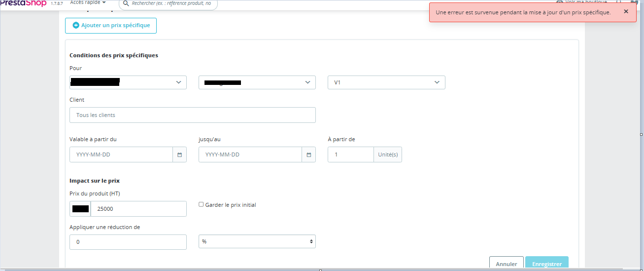Click Impact sur le prix heading
Image resolution: width=644 pixels, height=271 pixels.
95,181
